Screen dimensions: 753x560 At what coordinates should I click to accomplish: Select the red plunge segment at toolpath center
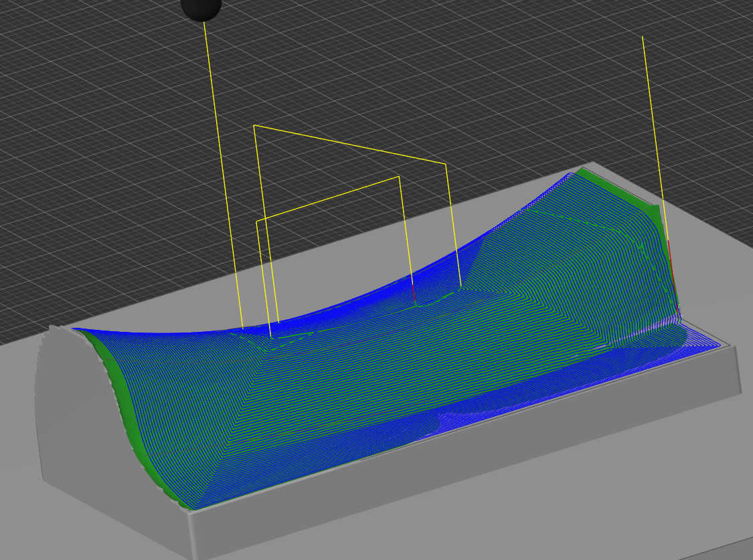point(414,292)
